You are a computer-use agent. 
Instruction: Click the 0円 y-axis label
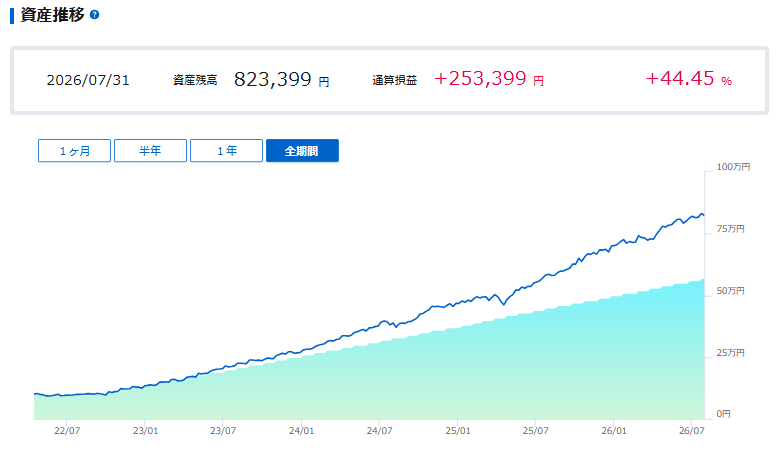tap(723, 414)
